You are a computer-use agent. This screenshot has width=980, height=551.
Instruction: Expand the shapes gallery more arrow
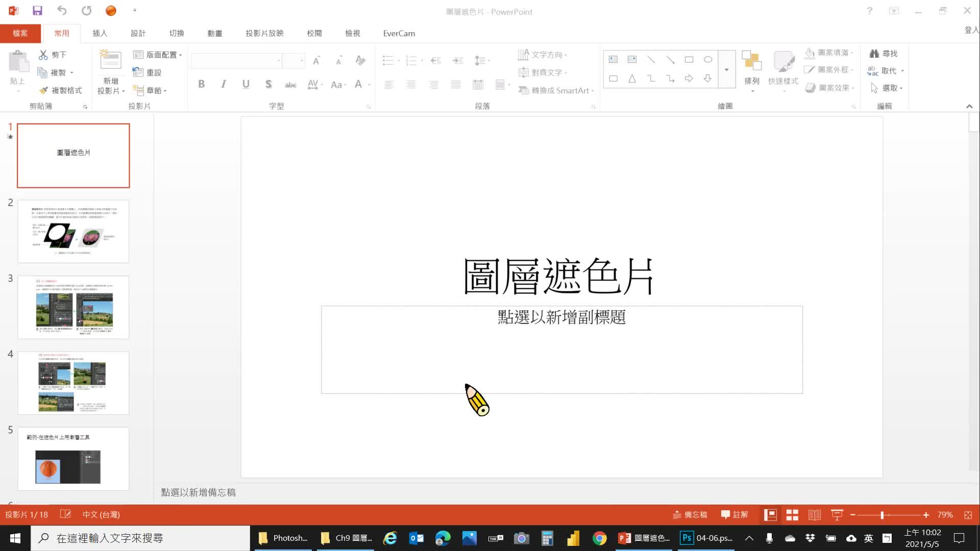pyautogui.click(x=726, y=69)
